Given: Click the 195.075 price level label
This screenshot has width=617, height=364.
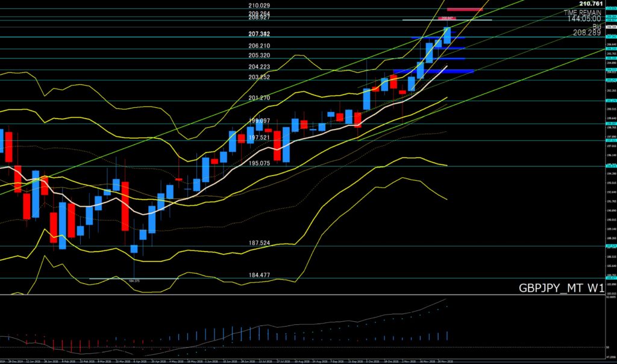Looking at the screenshot, I should tap(259, 163).
